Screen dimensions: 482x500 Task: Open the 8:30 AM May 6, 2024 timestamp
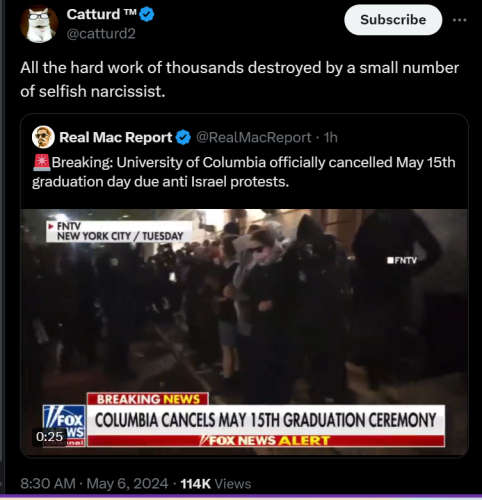point(94,483)
